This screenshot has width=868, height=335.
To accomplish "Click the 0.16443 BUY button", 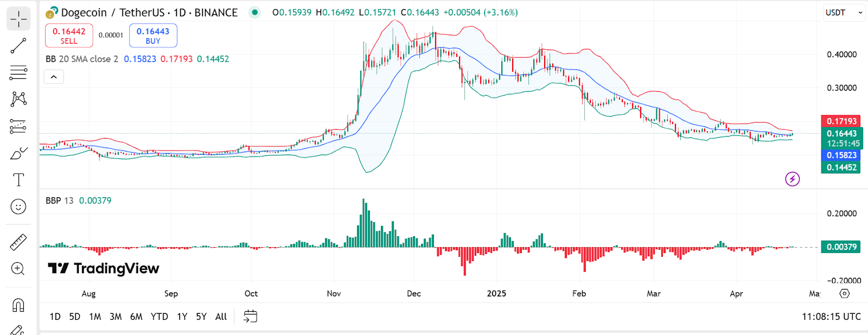I will (x=153, y=36).
